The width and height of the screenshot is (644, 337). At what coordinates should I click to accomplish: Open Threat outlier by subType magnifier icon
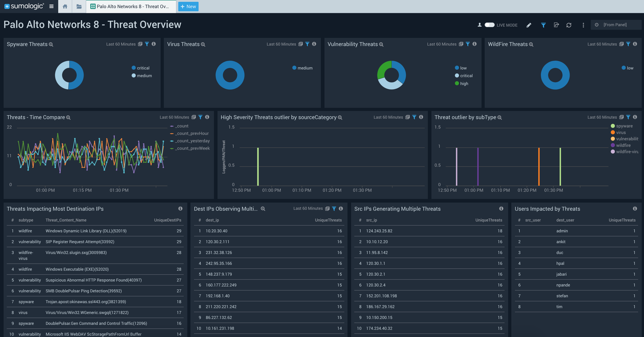click(x=500, y=118)
